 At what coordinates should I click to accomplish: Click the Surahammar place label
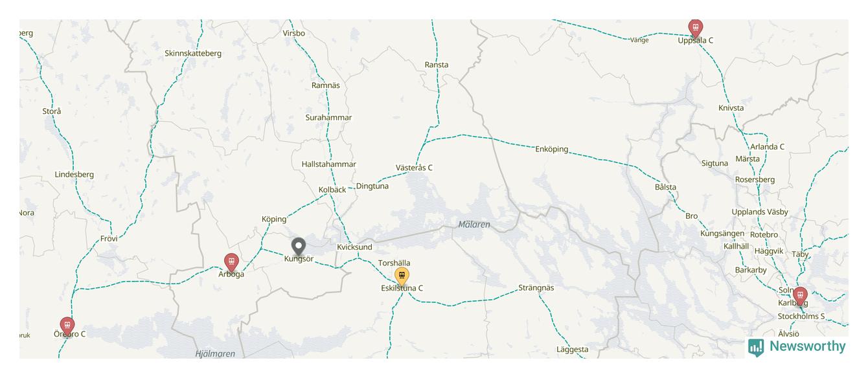point(328,117)
